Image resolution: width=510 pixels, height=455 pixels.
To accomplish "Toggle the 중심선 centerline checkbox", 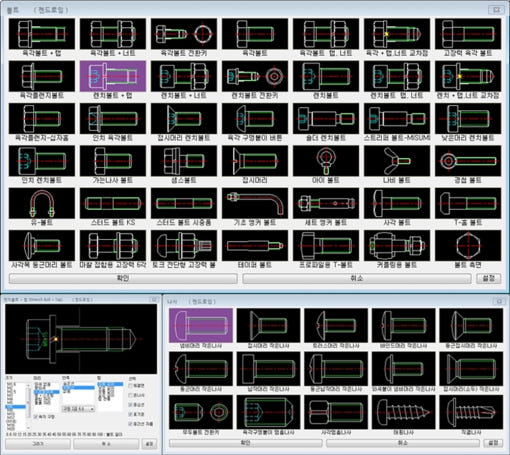I will [x=130, y=405].
